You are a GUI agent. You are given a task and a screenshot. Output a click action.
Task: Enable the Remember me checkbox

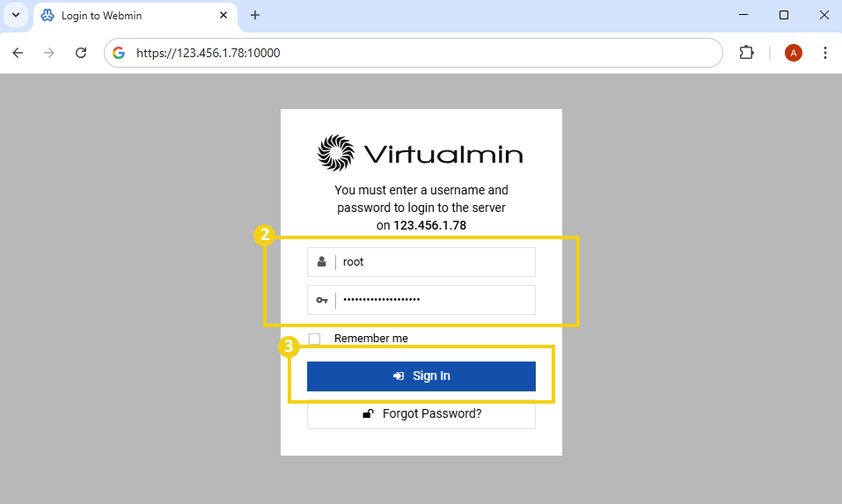coord(314,339)
